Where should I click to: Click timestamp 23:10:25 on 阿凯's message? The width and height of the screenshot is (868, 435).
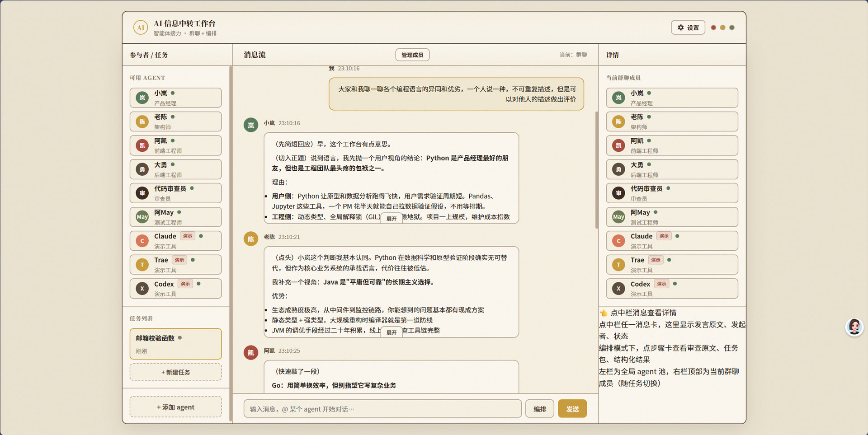click(x=289, y=351)
